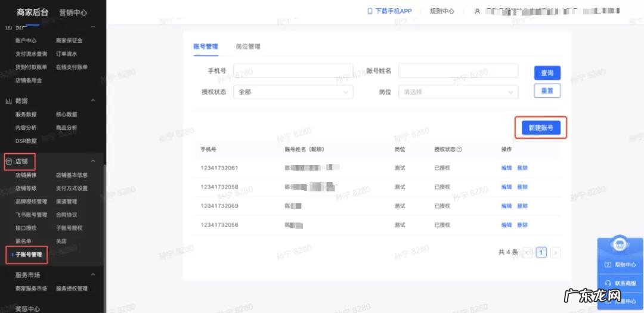Click 删除 for account 12341732058

(x=522, y=187)
